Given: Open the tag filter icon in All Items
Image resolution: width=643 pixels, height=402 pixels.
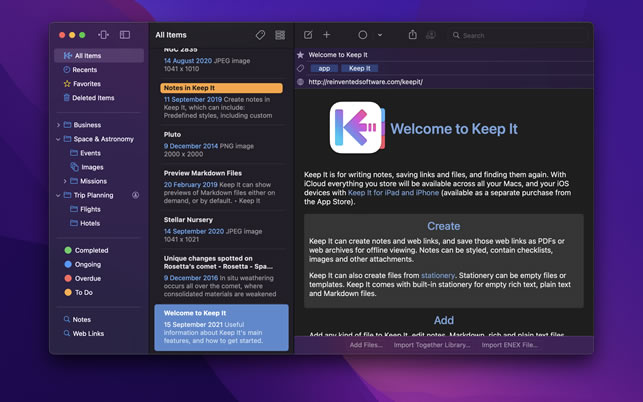Looking at the screenshot, I should [260, 35].
